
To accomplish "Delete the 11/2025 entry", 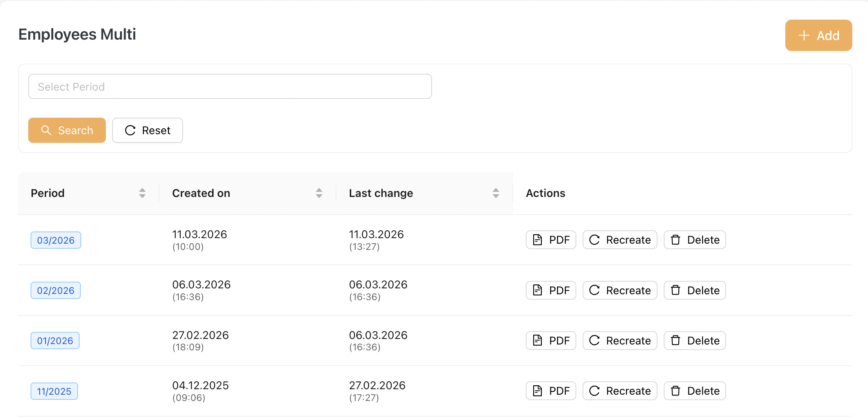I will pyautogui.click(x=694, y=391).
